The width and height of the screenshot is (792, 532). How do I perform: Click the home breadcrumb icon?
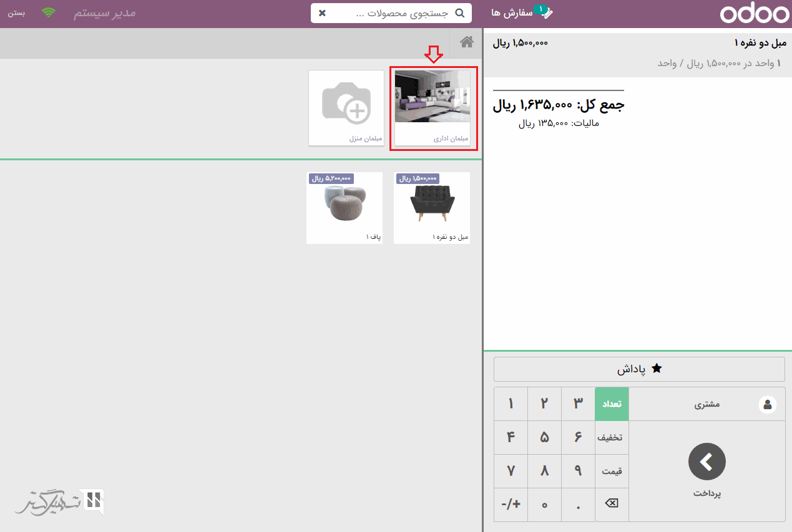click(466, 42)
